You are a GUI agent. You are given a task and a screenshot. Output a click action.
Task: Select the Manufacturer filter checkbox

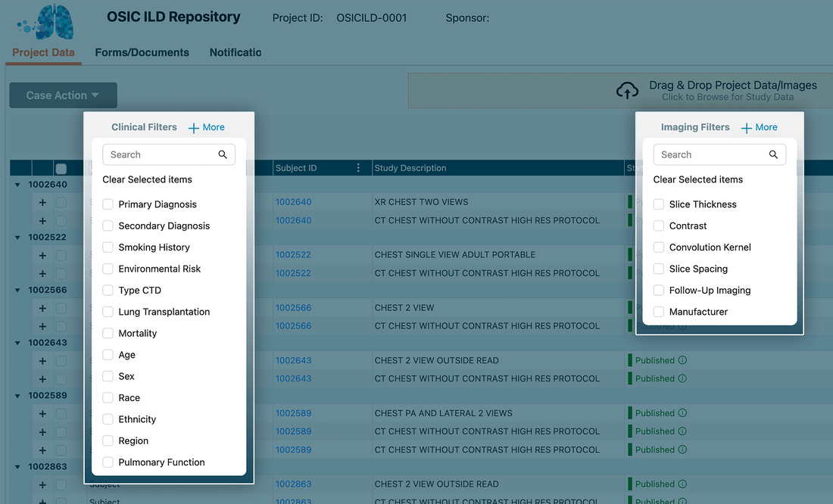[659, 312]
